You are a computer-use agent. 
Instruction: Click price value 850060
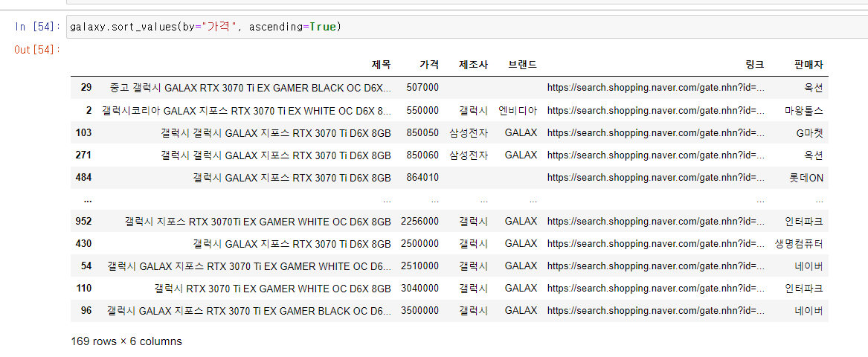[x=422, y=155]
